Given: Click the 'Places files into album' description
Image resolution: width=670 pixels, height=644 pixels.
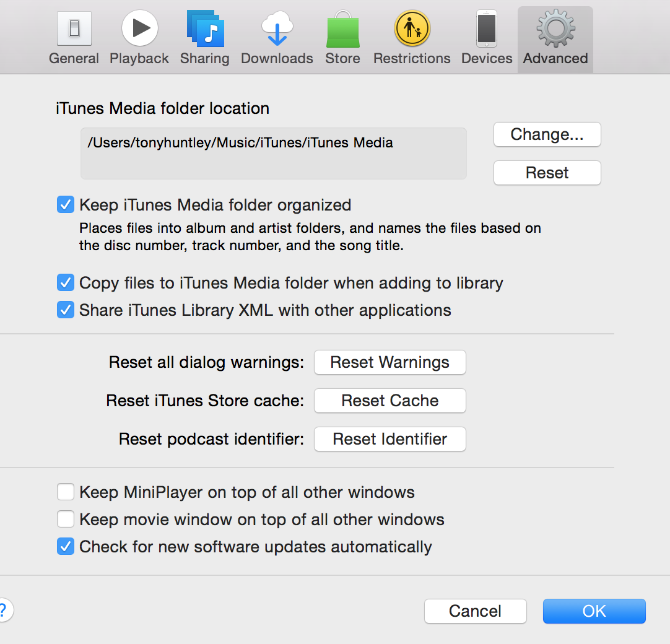Looking at the screenshot, I should pyautogui.click(x=310, y=237).
